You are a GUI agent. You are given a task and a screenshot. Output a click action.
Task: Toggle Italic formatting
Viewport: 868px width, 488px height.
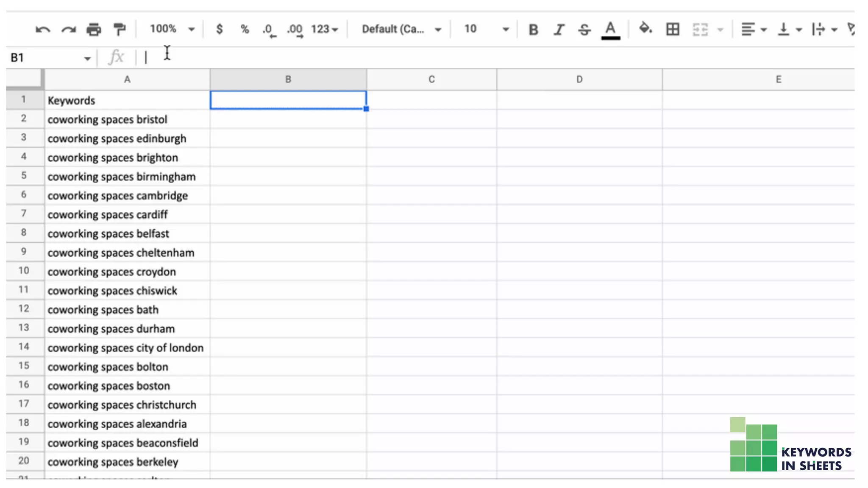559,30
